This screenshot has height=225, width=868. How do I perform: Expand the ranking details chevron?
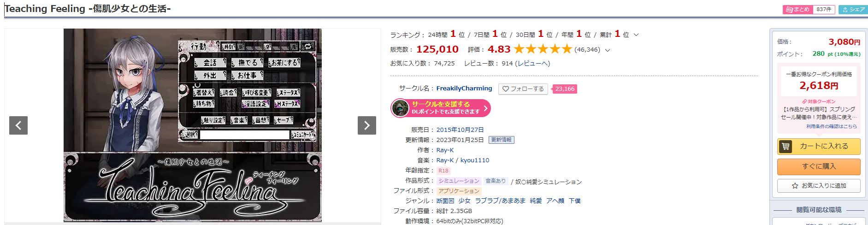click(636, 35)
